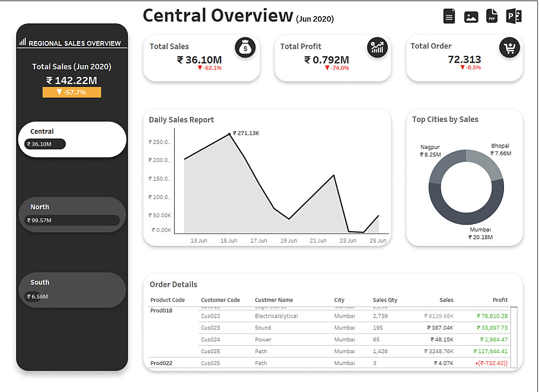Export dashboard as PDF
The height and width of the screenshot is (392, 539).
click(x=492, y=16)
